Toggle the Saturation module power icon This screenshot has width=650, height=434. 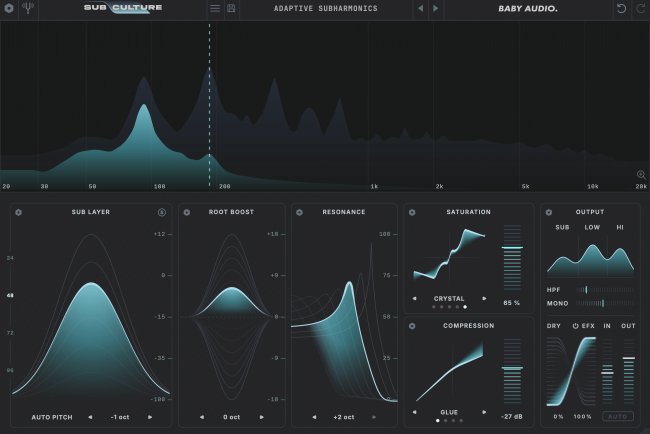[412, 212]
